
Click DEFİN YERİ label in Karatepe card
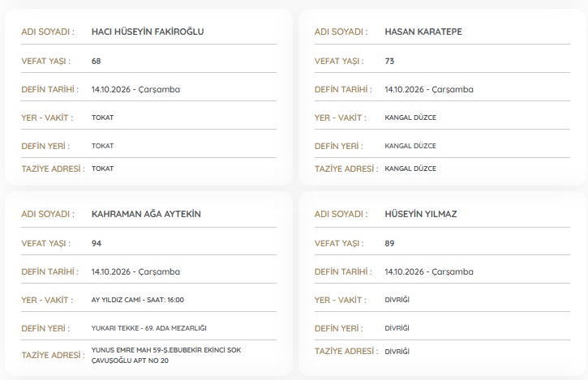point(339,146)
